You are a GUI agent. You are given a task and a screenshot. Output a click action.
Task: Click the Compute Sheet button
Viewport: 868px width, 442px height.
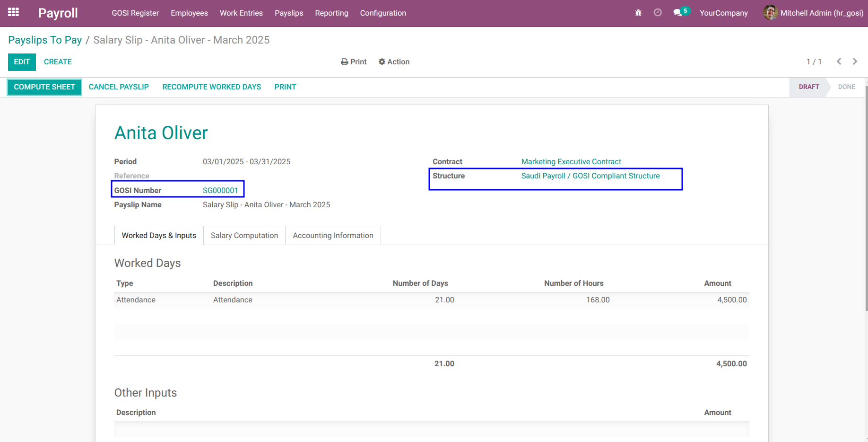coord(44,87)
